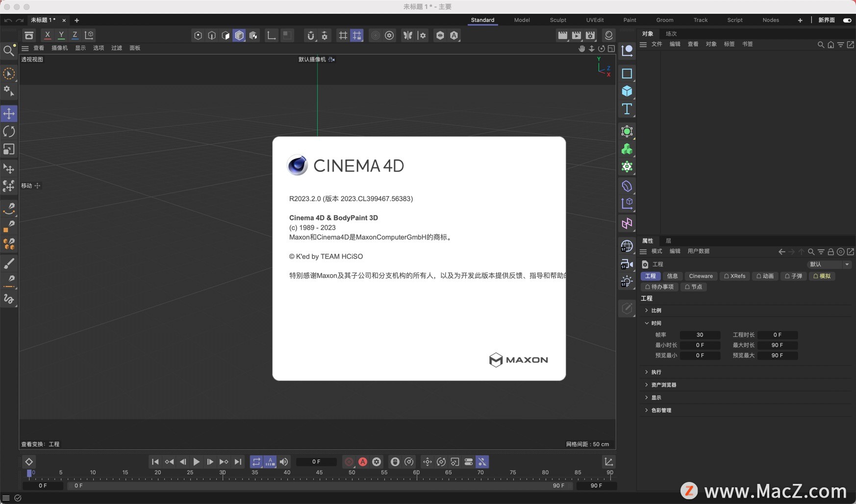Open the 摄像机 menu in the viewport
Viewport: 856px width, 504px height.
(60, 48)
